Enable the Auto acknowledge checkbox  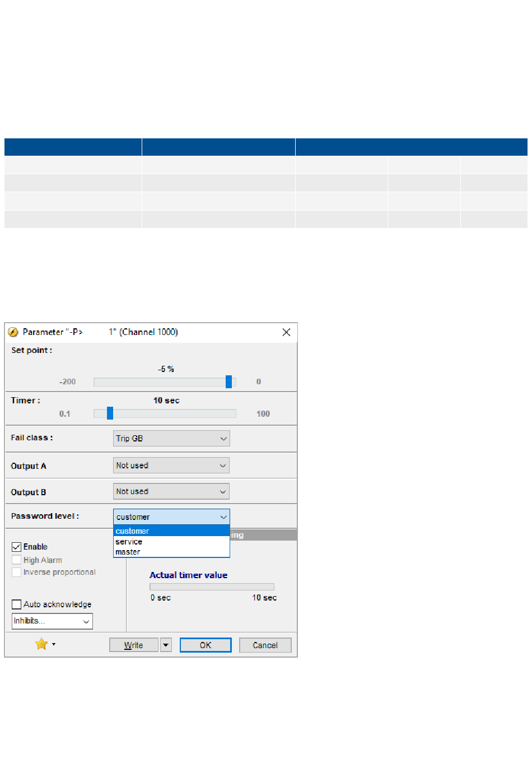pyautogui.click(x=17, y=604)
